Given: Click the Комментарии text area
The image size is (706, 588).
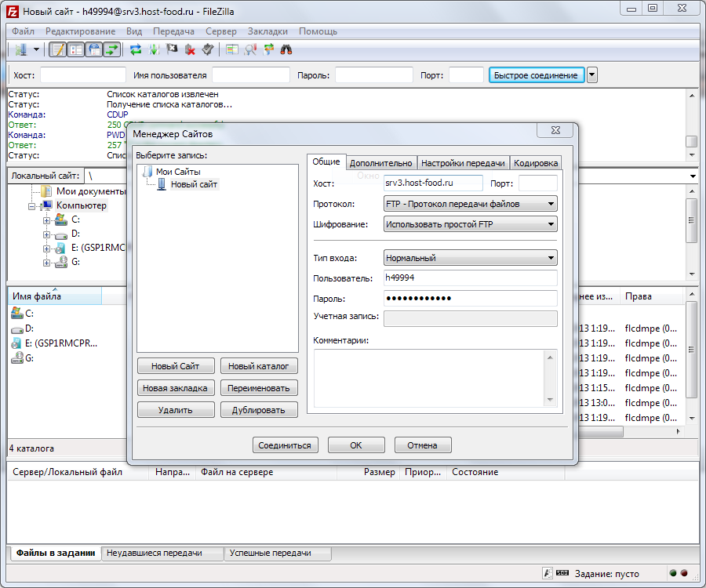Looking at the screenshot, I should [435, 378].
